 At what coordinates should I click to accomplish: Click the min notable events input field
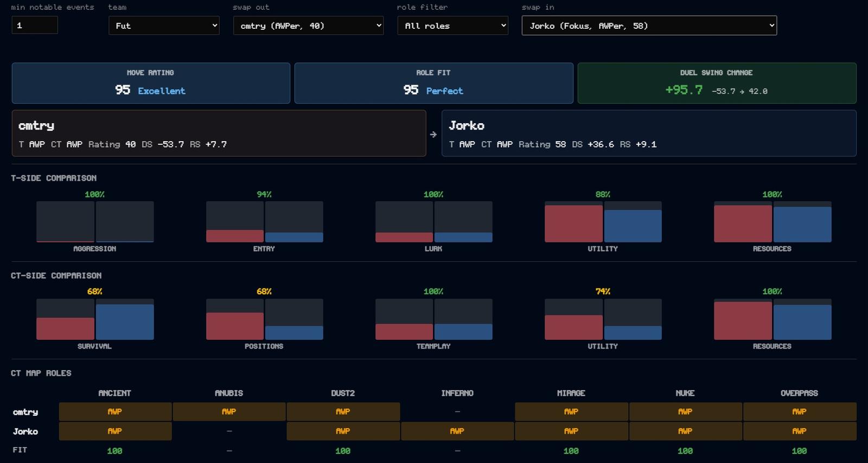35,25
